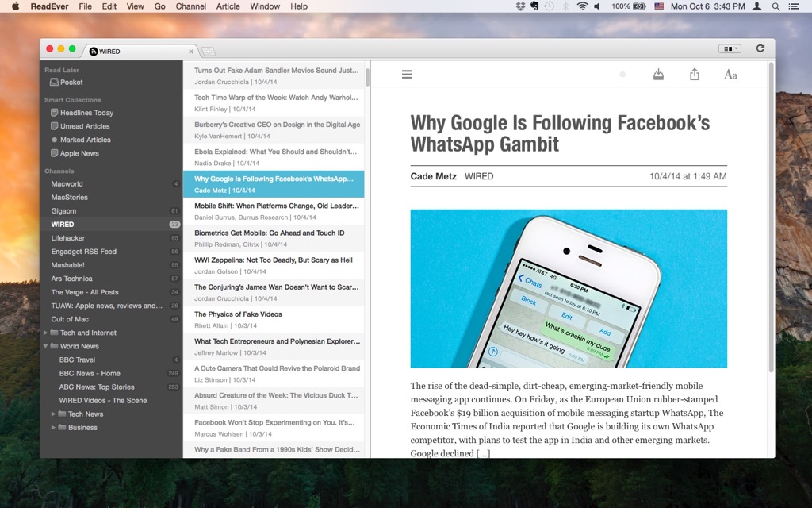Image resolution: width=812 pixels, height=508 pixels.
Task: Open the Fake Adam Sandler Movies article
Action: (x=274, y=75)
